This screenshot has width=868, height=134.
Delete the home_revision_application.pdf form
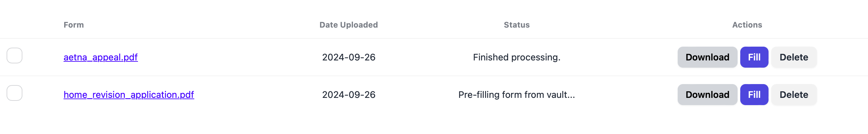point(794,95)
